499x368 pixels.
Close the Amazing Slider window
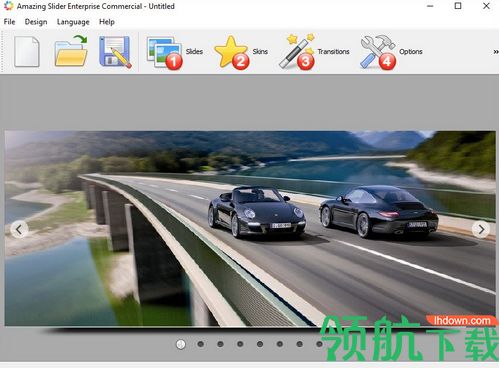(x=486, y=6)
